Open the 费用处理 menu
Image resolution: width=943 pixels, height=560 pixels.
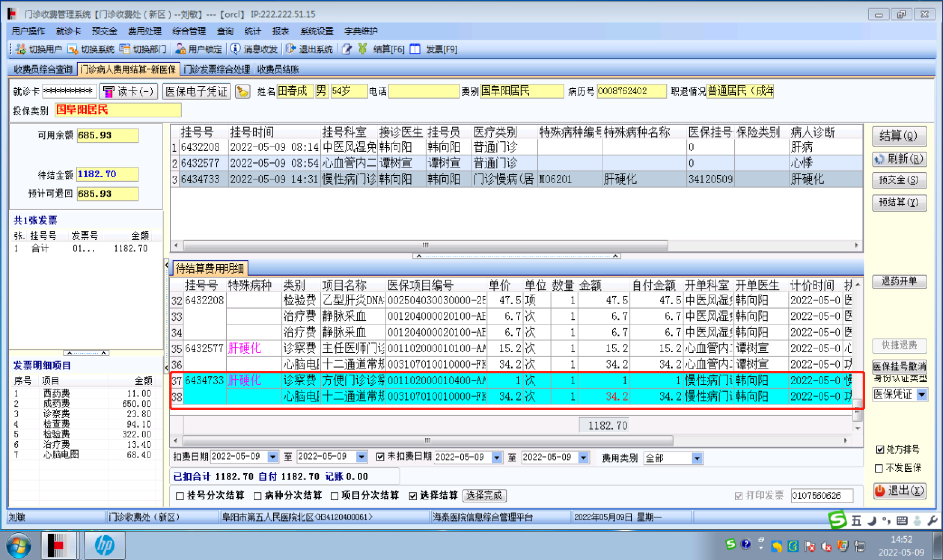145,31
